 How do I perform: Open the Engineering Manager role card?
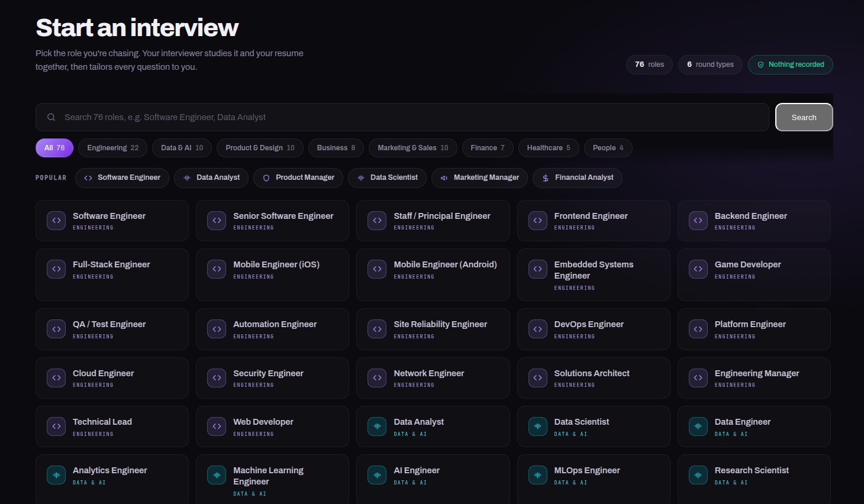click(754, 378)
